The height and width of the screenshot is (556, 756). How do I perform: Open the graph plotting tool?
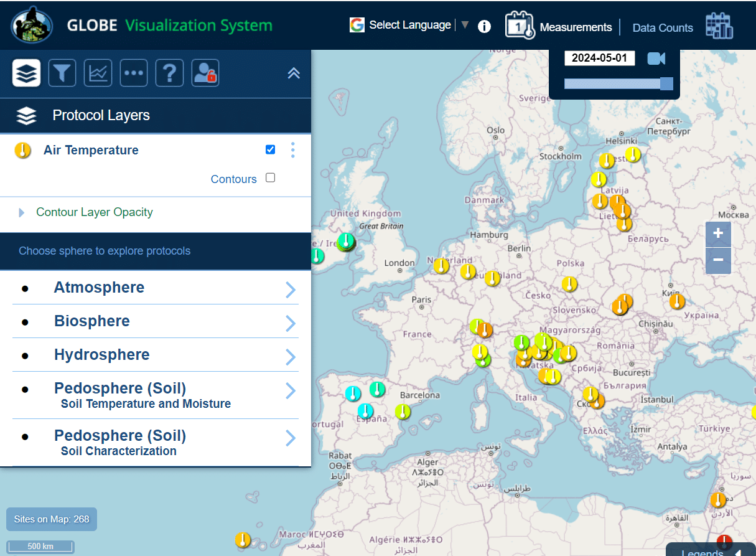98,73
